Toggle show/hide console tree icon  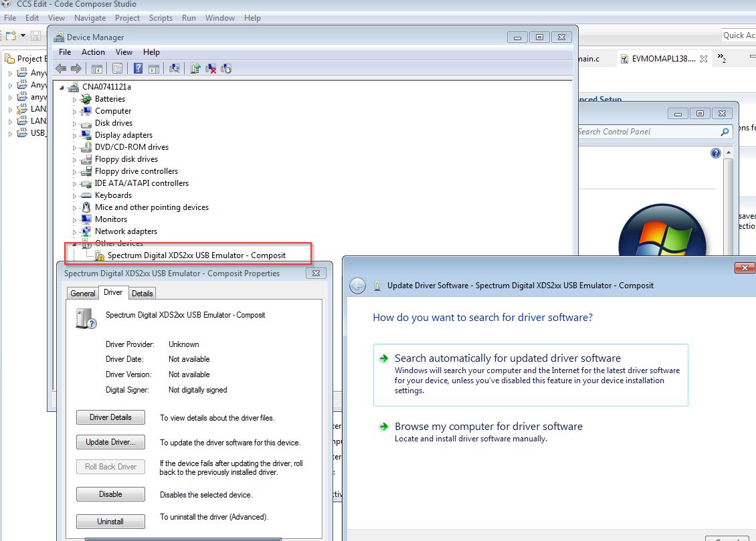(x=97, y=68)
